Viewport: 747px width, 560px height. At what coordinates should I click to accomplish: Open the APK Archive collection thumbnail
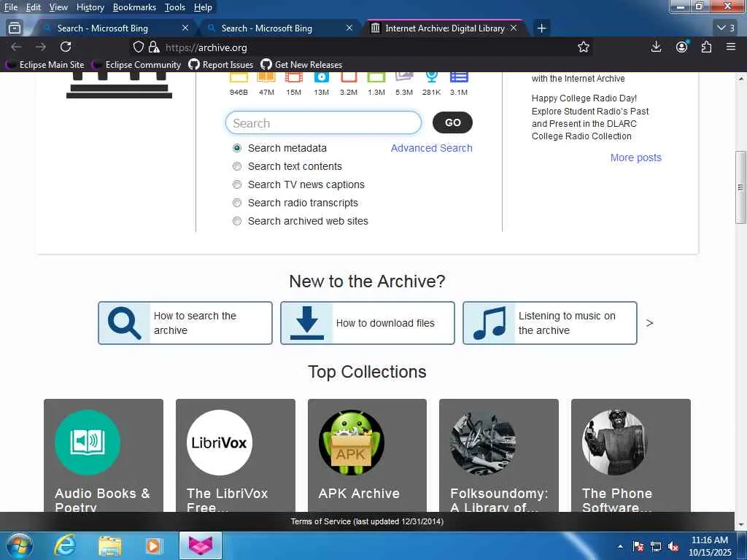tap(351, 443)
